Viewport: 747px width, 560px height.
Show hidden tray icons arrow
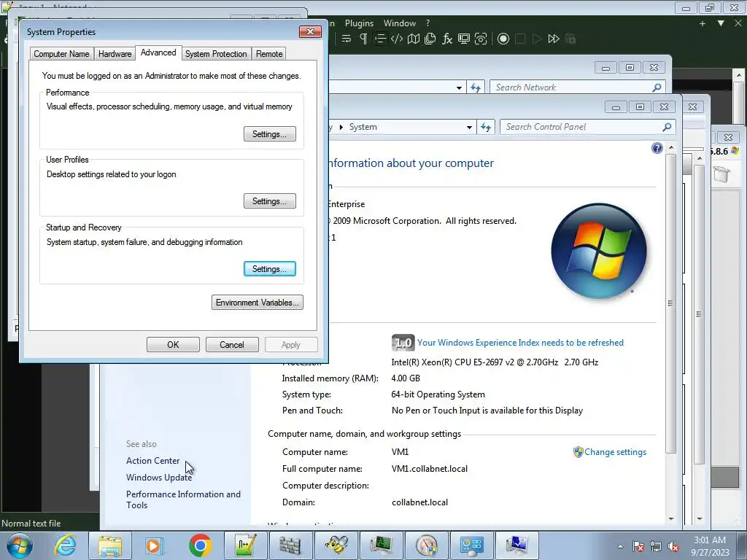point(620,546)
